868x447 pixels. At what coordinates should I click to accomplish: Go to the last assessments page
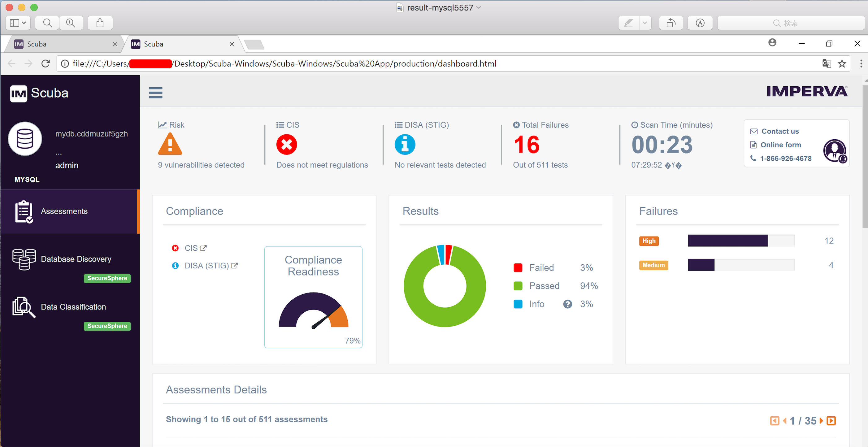831,420
